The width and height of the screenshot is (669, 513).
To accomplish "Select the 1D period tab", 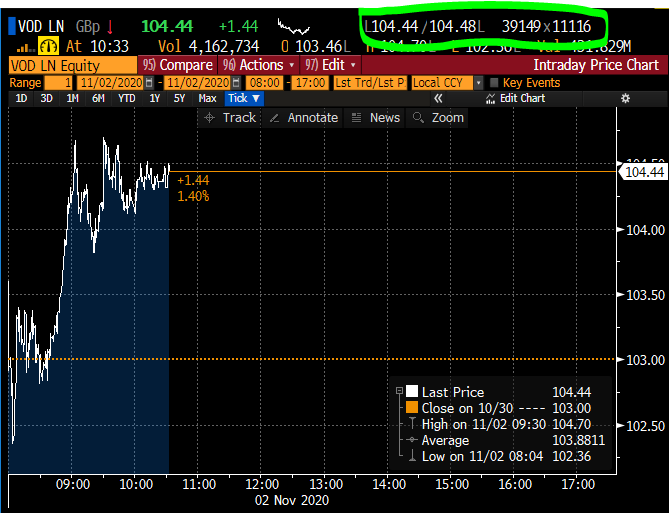I will [x=21, y=99].
